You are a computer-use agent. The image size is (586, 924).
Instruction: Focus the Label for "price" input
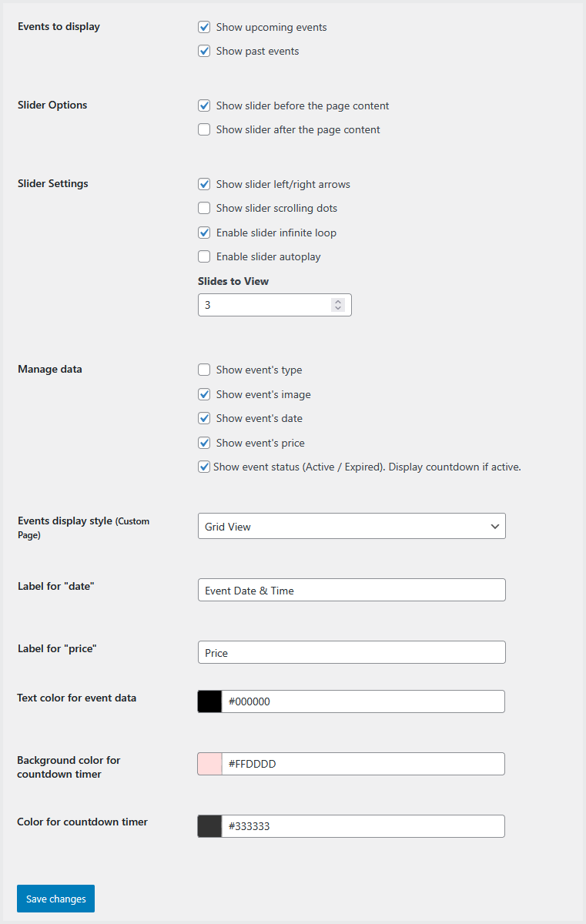(351, 653)
